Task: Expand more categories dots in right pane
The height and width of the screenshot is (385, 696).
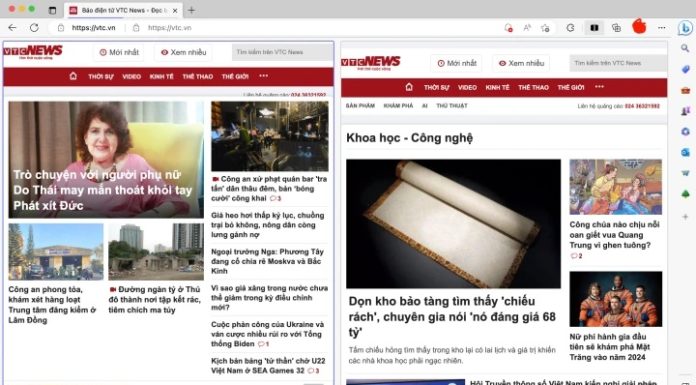Action: tap(600, 87)
